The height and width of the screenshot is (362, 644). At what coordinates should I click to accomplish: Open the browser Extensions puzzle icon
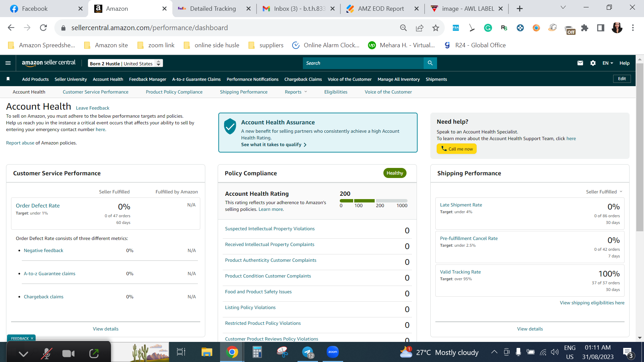point(585,28)
